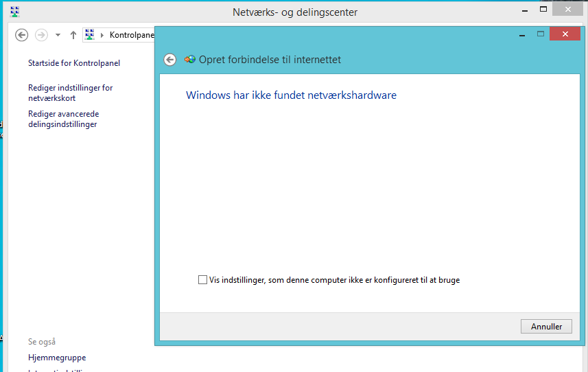Viewport: 588px width, 372px height.
Task: Expand the chevron before Kontrolpanel breadcrumb
Action: [102, 35]
